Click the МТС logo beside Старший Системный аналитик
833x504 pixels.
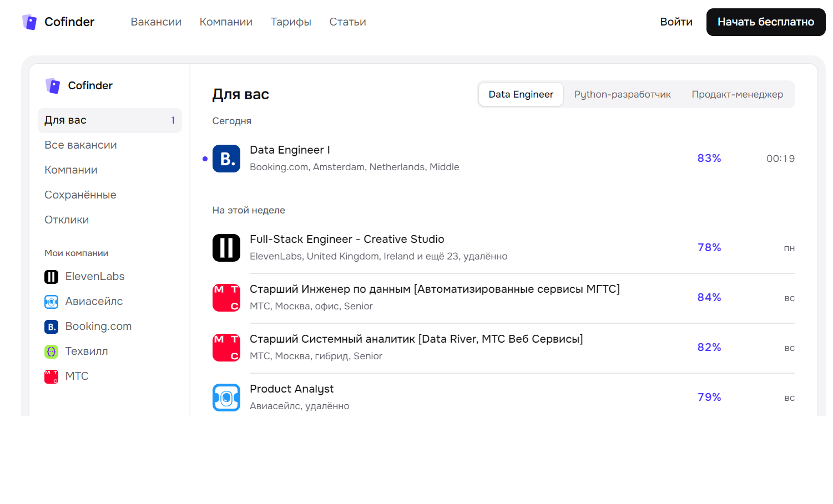click(x=226, y=348)
